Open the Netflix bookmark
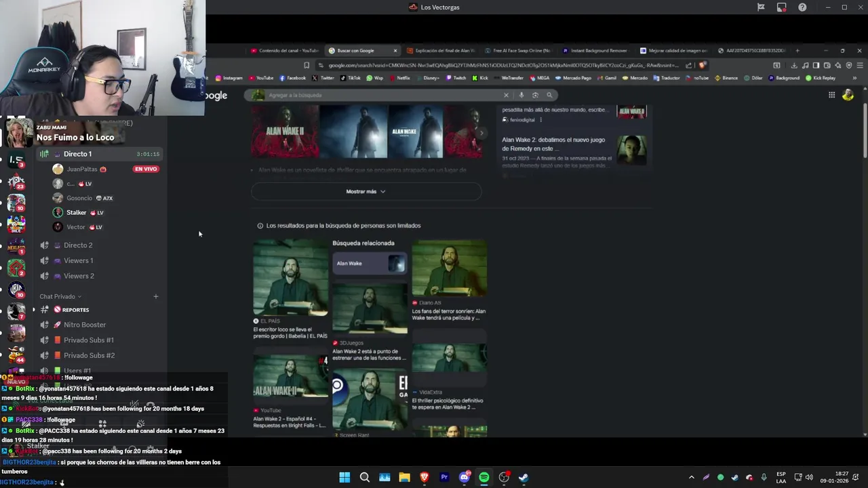 pyautogui.click(x=400, y=78)
